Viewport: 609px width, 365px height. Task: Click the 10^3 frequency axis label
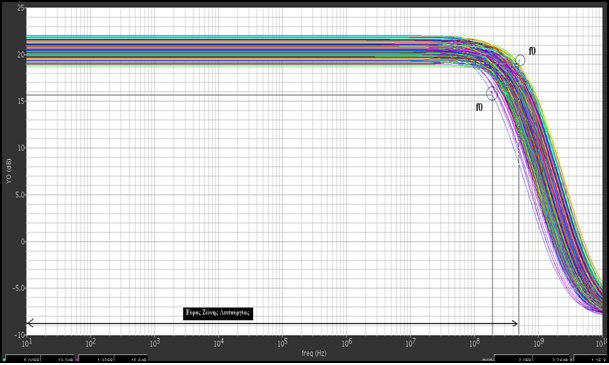point(154,343)
